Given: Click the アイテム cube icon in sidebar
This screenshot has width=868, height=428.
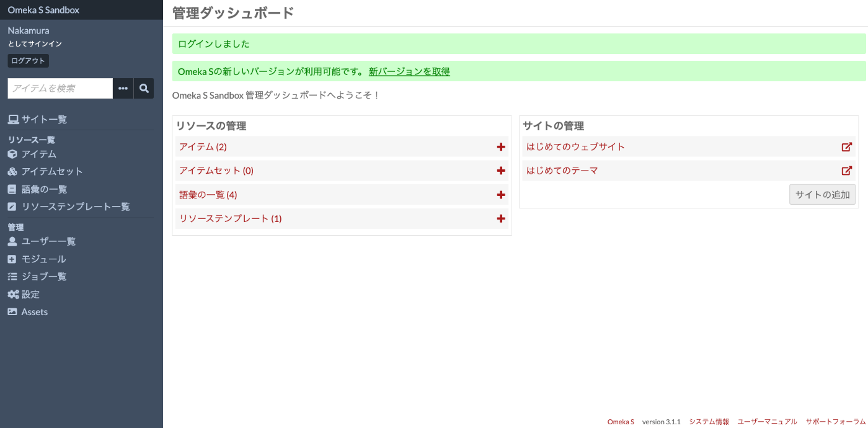Looking at the screenshot, I should pyautogui.click(x=12, y=154).
